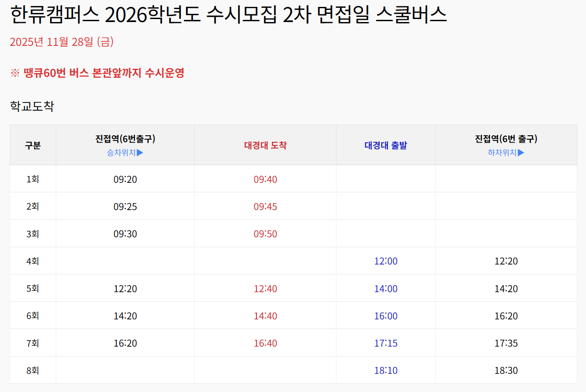
Task: Select the 1회 row label
Action: (33, 179)
